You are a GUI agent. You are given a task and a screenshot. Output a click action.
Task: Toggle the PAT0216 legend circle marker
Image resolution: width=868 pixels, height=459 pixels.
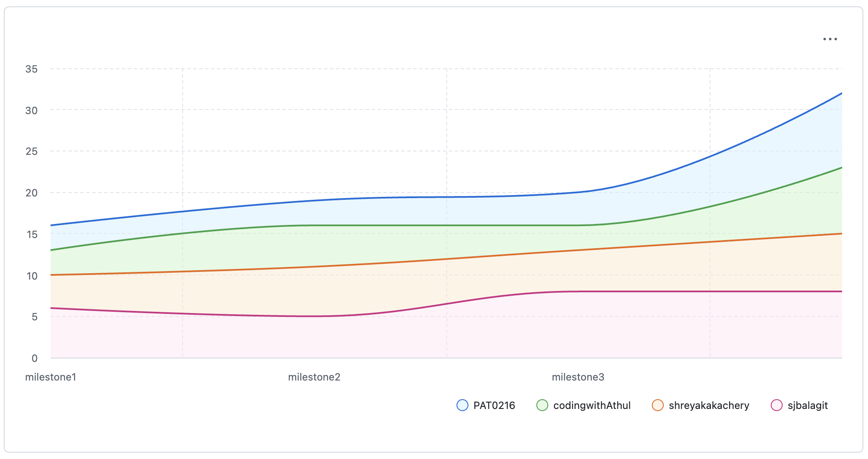coord(462,405)
